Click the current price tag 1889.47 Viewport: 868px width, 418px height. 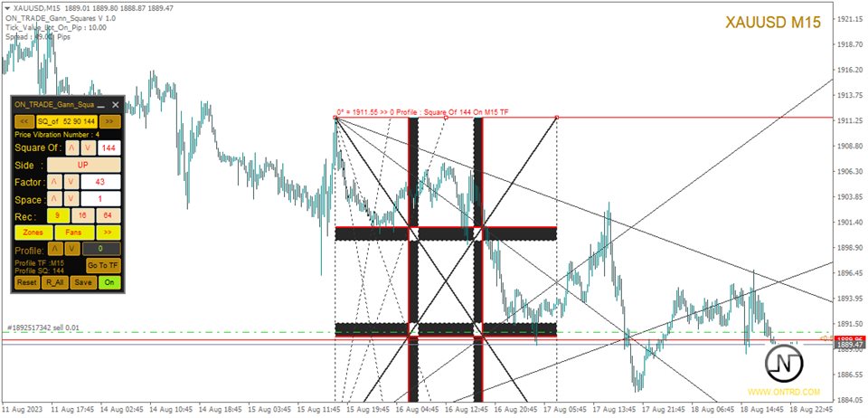click(850, 345)
